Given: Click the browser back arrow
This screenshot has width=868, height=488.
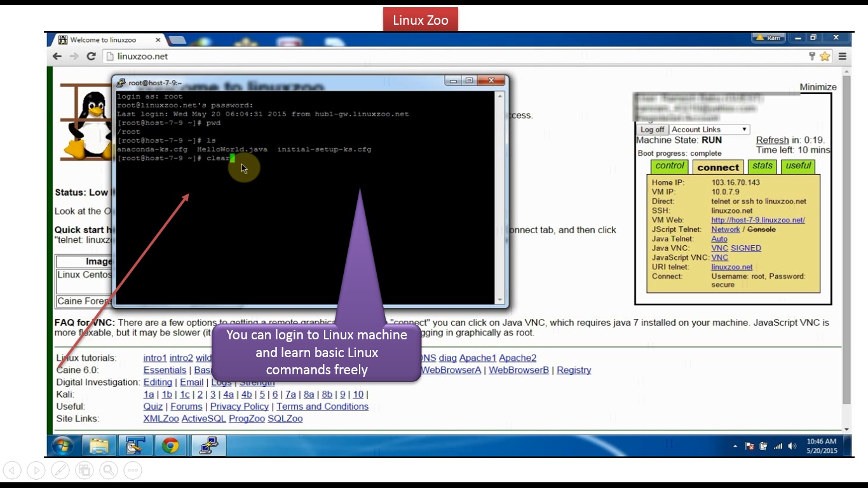Looking at the screenshot, I should point(57,56).
